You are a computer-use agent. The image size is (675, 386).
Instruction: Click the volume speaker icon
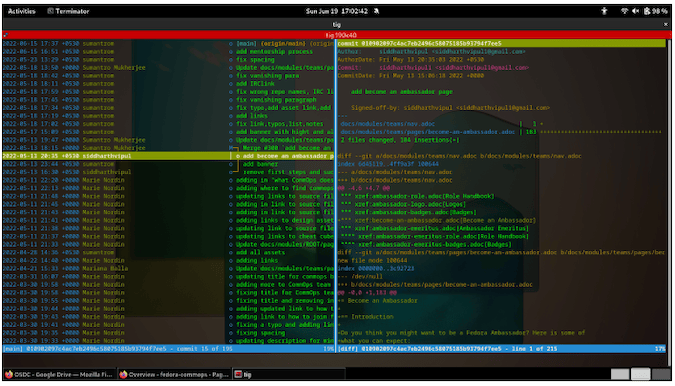click(635, 11)
